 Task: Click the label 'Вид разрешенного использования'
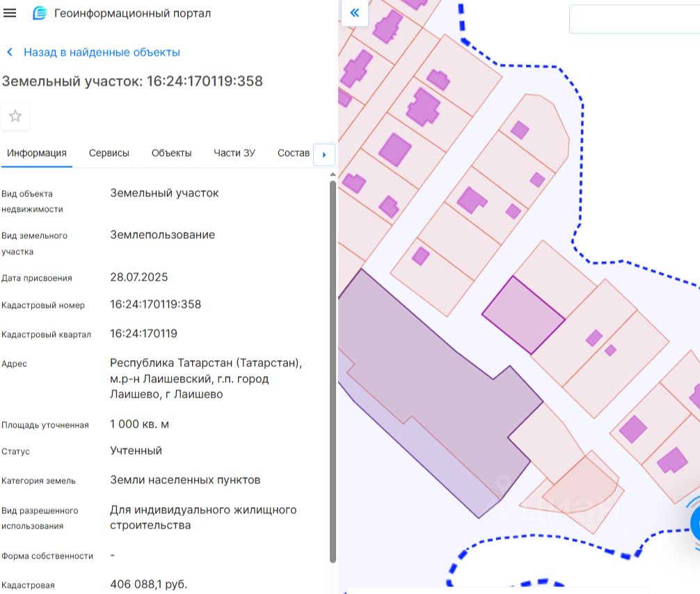pyautogui.click(x=40, y=518)
